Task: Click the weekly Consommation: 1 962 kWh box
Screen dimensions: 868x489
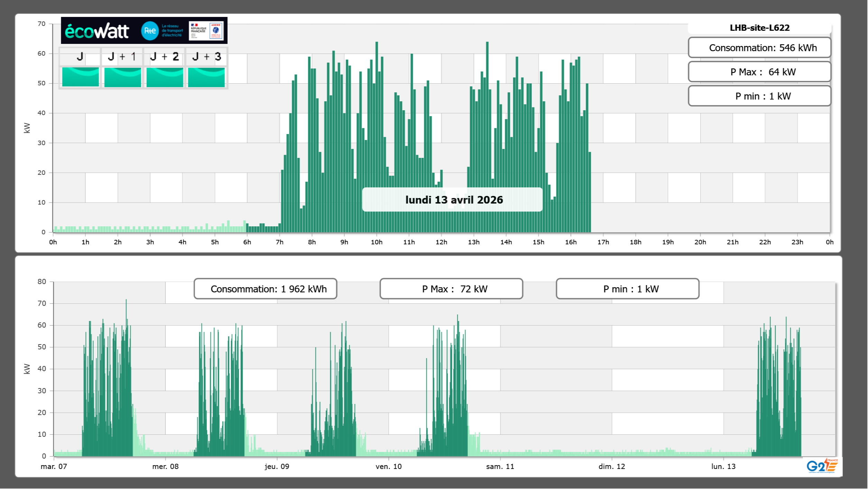Action: [265, 289]
